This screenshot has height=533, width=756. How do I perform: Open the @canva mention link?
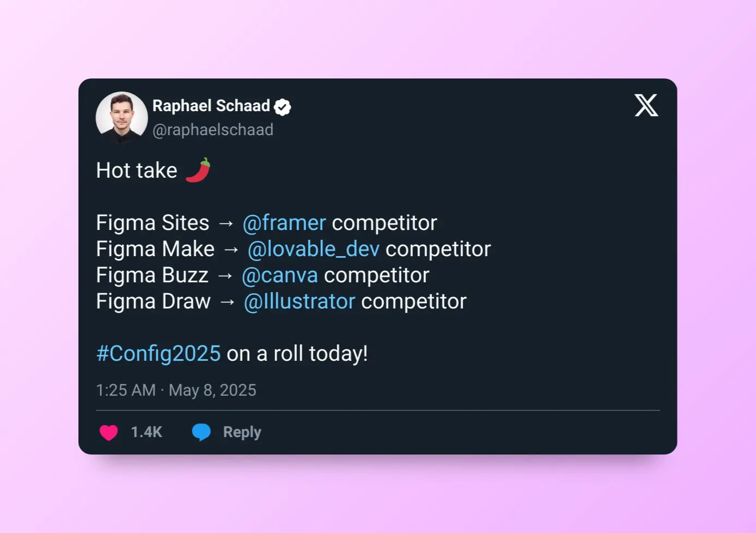[x=279, y=275]
